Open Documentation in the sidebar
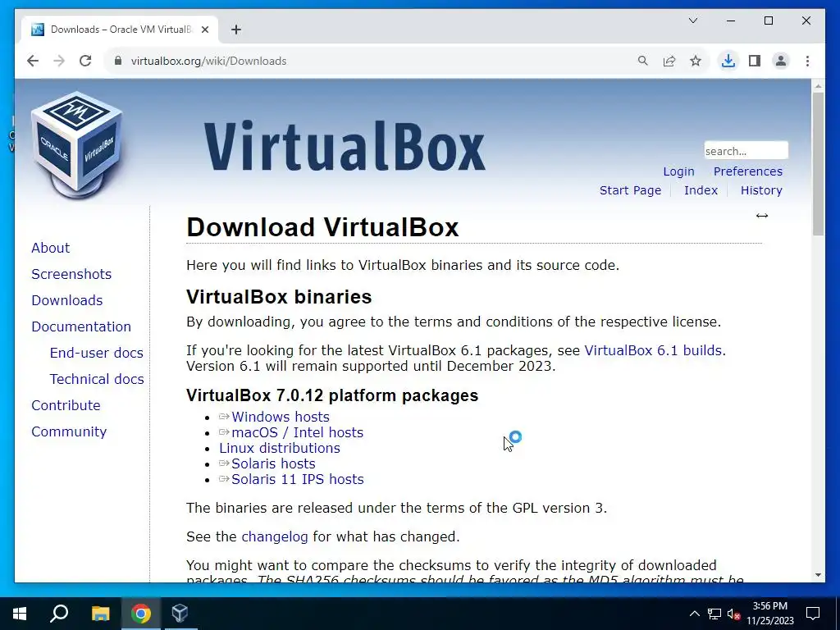 tap(81, 326)
